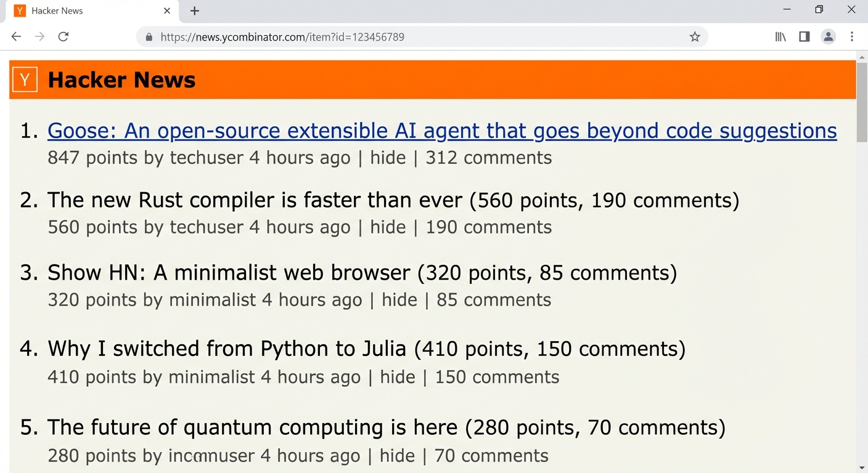Click the Hacker News Y logo
This screenshot has width=868, height=473.
[x=25, y=79]
